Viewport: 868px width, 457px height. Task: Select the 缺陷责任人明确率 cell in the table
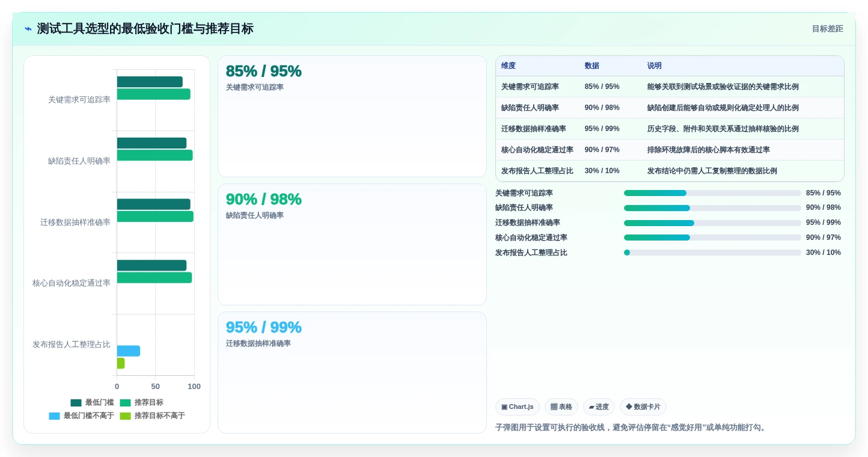pyautogui.click(x=530, y=108)
